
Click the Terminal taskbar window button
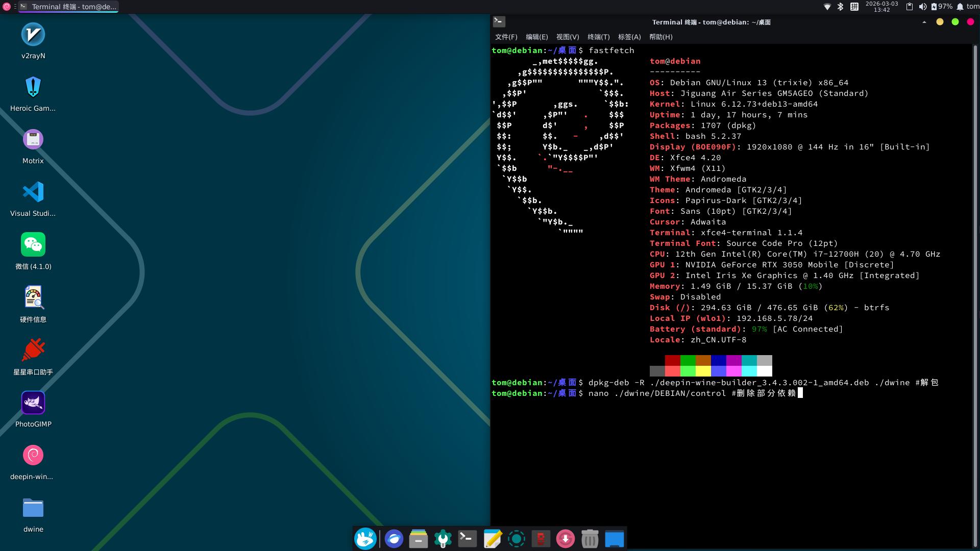click(x=68, y=7)
